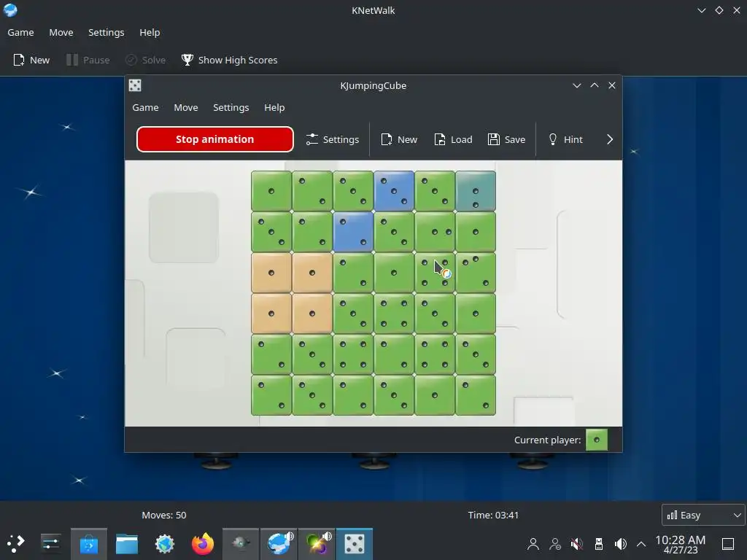
Task: Request a Hint in KJumpingCube
Action: [565, 139]
